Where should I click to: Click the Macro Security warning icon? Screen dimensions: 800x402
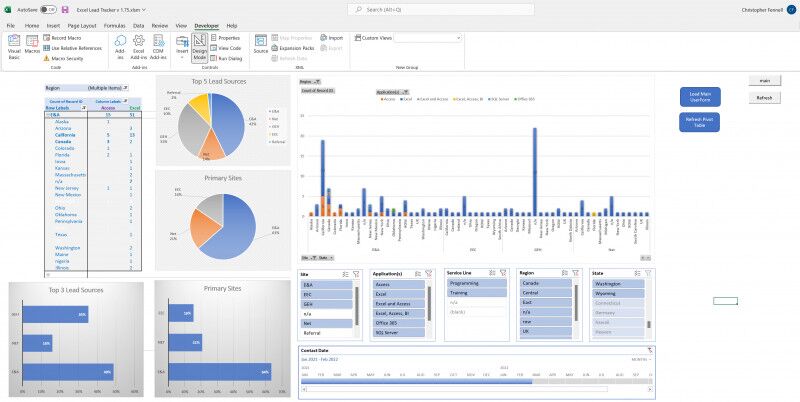coord(46,59)
